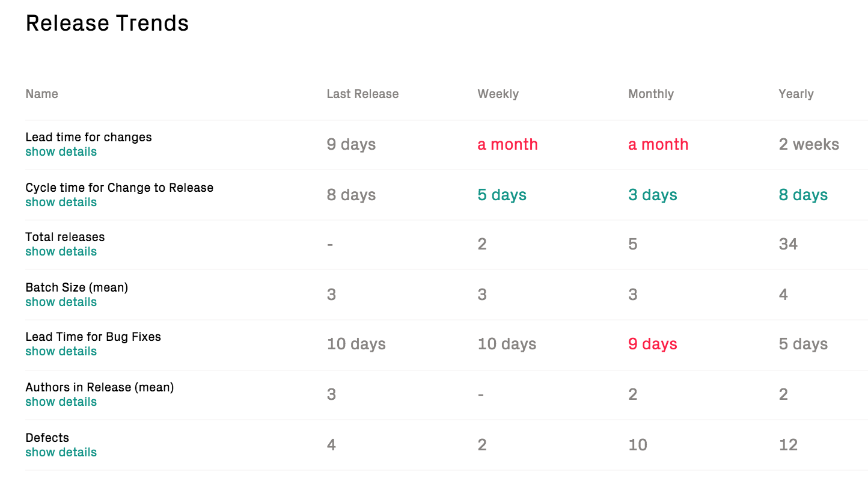Click the '34' yearly total releases value
The height and width of the screenshot is (487, 868).
[x=788, y=244]
